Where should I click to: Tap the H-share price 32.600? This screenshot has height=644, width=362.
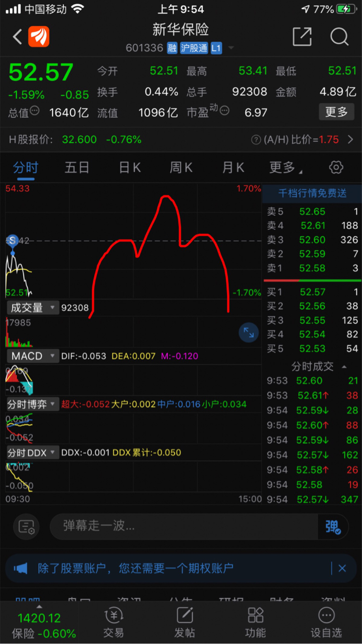tap(79, 139)
